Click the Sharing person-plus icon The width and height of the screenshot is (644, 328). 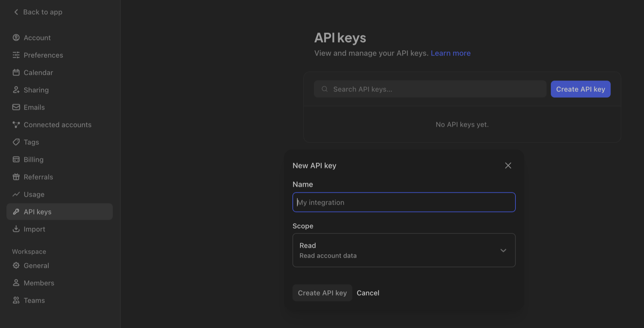click(x=16, y=90)
